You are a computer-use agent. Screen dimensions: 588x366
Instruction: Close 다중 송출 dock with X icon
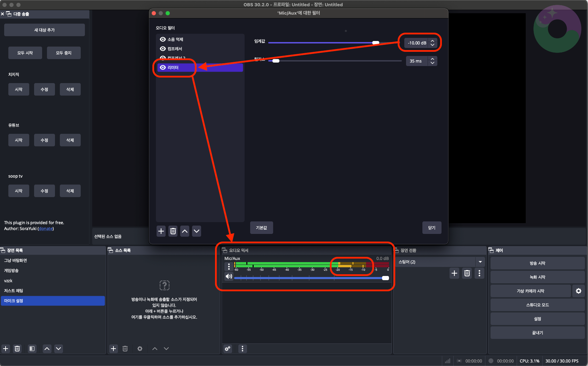click(2, 14)
